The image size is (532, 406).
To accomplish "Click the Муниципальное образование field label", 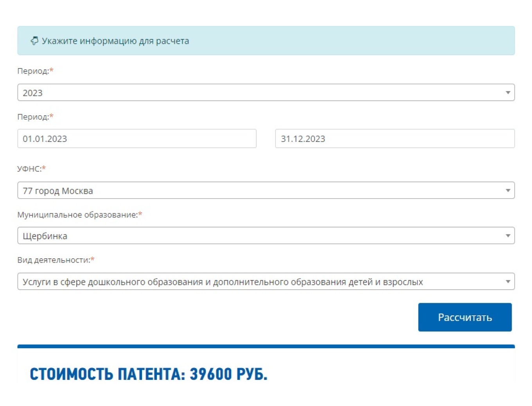I will pyautogui.click(x=77, y=215).
